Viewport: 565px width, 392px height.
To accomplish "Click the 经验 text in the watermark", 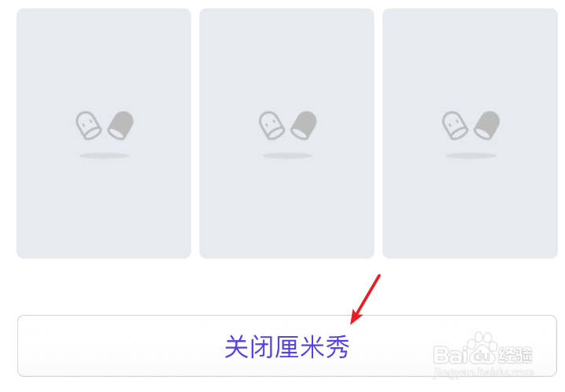I will coord(515,355).
